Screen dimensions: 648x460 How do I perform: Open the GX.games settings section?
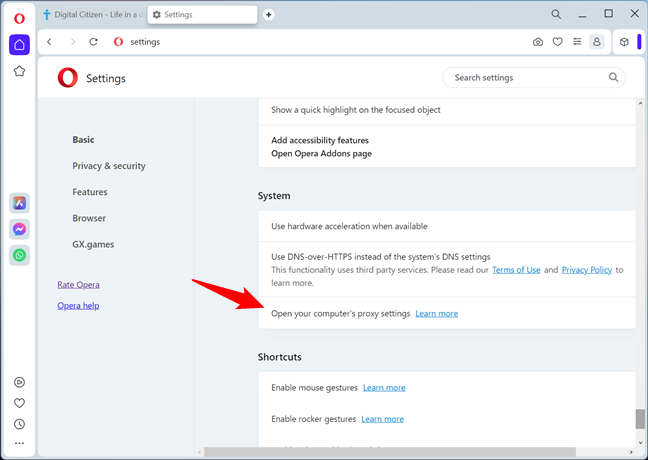(93, 244)
